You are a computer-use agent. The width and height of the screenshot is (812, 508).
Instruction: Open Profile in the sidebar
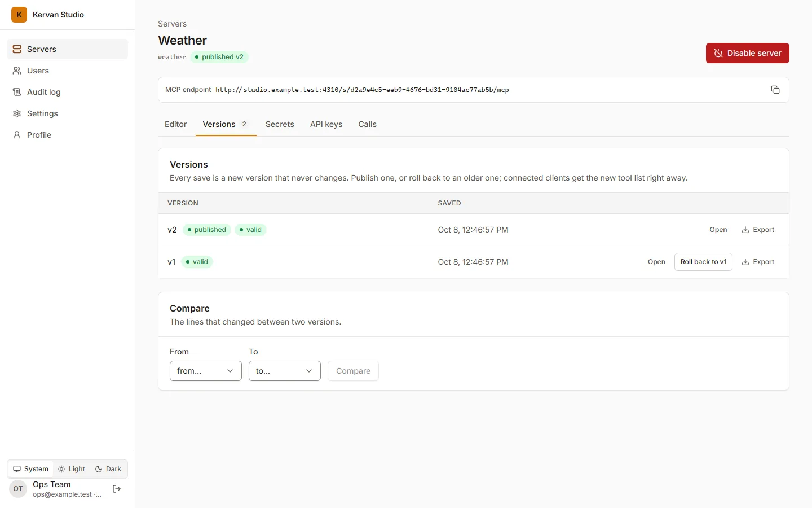tap(68, 135)
